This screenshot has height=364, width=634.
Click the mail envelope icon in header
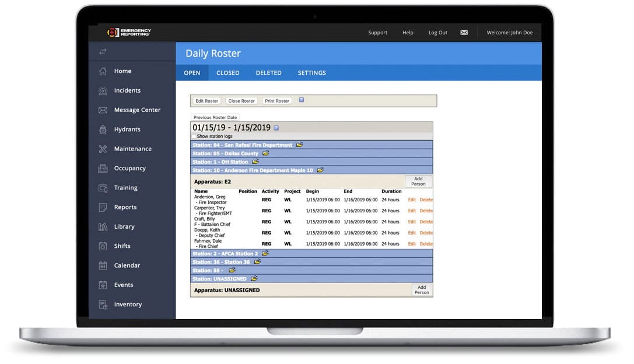[x=464, y=33]
